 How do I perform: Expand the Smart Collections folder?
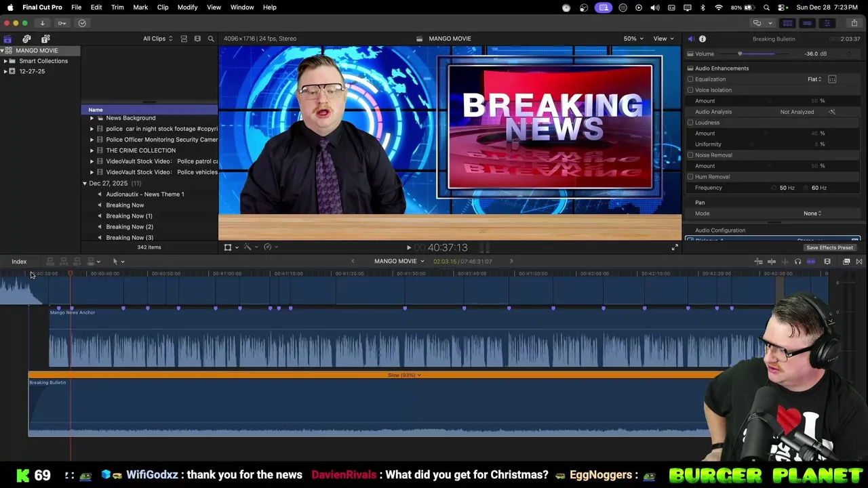click(5, 61)
